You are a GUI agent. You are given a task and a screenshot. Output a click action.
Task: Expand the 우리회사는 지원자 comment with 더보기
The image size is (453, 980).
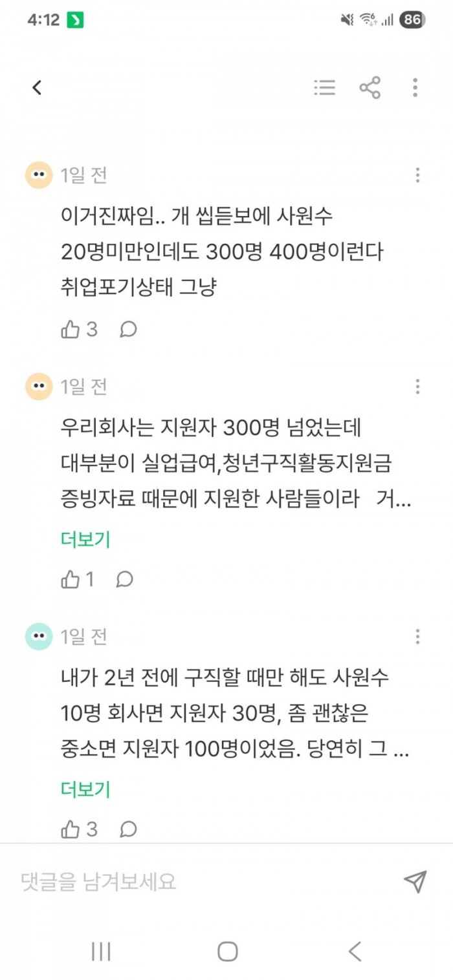coord(86,539)
